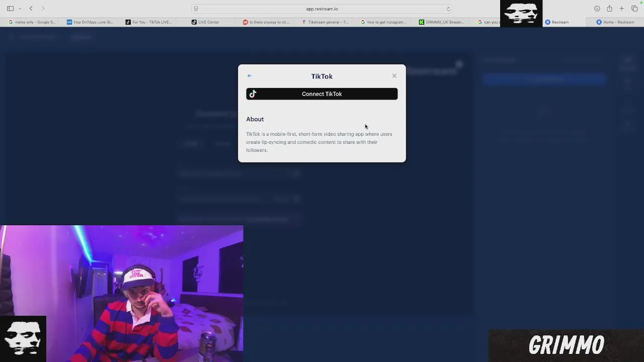The image size is (644, 362).
Task: Go back to the previous page in Safari
Action: click(x=31, y=9)
